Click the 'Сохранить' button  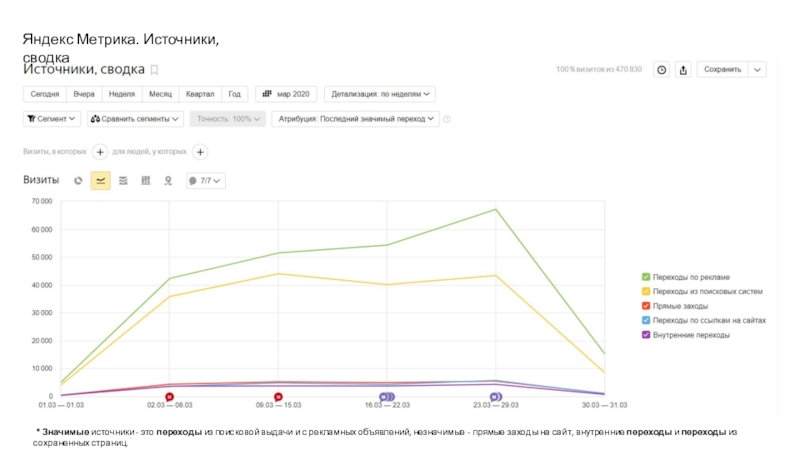[722, 70]
